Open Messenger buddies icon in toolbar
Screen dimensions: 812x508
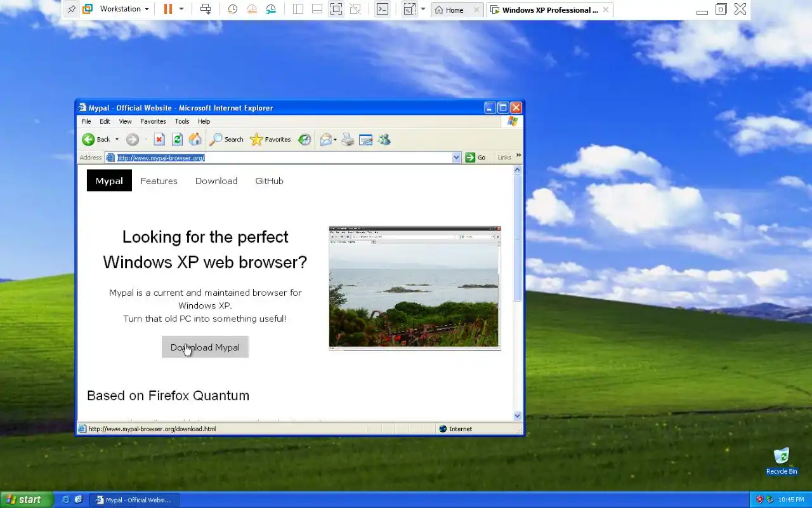click(384, 140)
